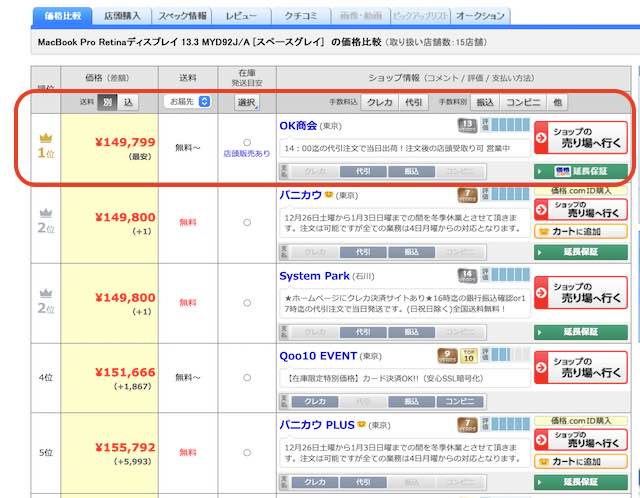The width and height of the screenshot is (640, 498).
Task: Open the お届先 dropdown
Action: (x=188, y=102)
